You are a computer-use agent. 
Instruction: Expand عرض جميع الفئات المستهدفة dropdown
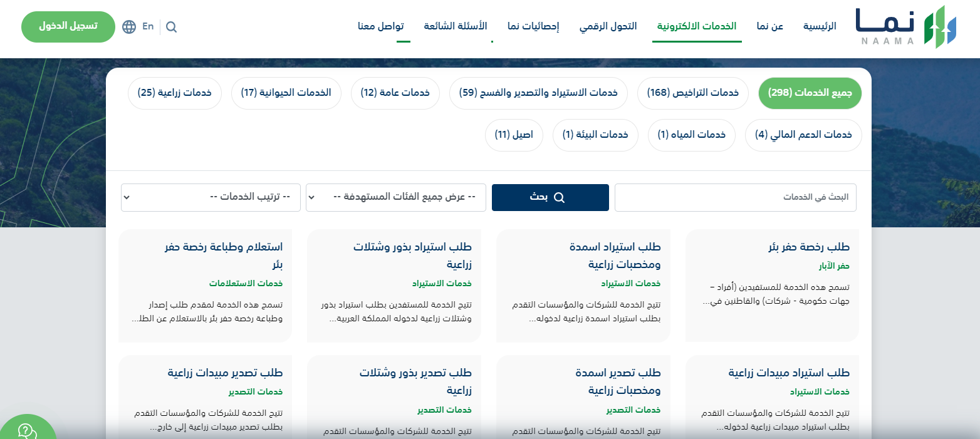tap(395, 197)
